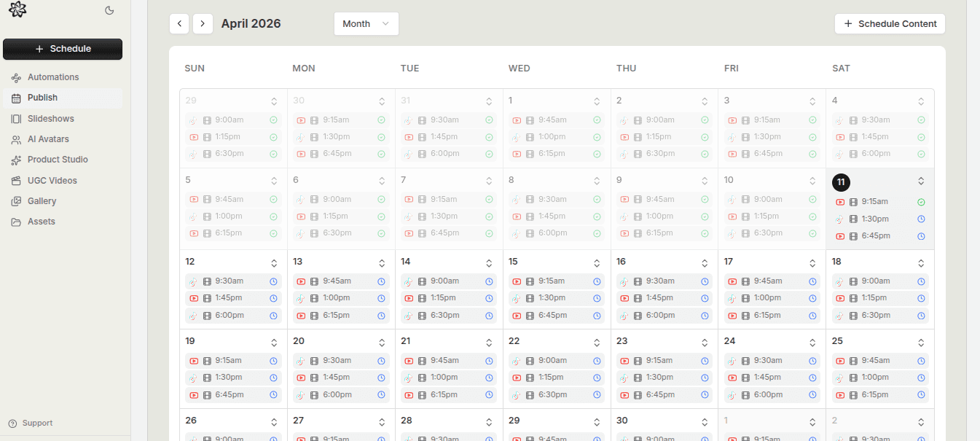
Task: Select the Automations sidebar icon
Action: (16, 77)
